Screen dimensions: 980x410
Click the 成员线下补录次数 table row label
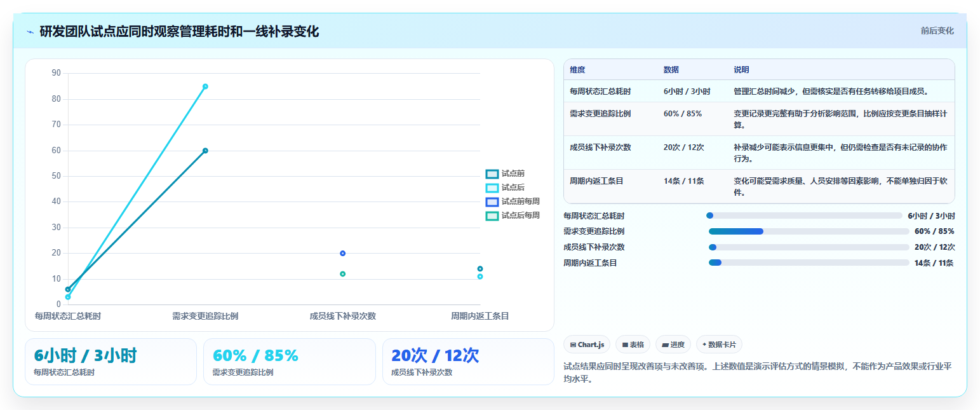point(600,147)
